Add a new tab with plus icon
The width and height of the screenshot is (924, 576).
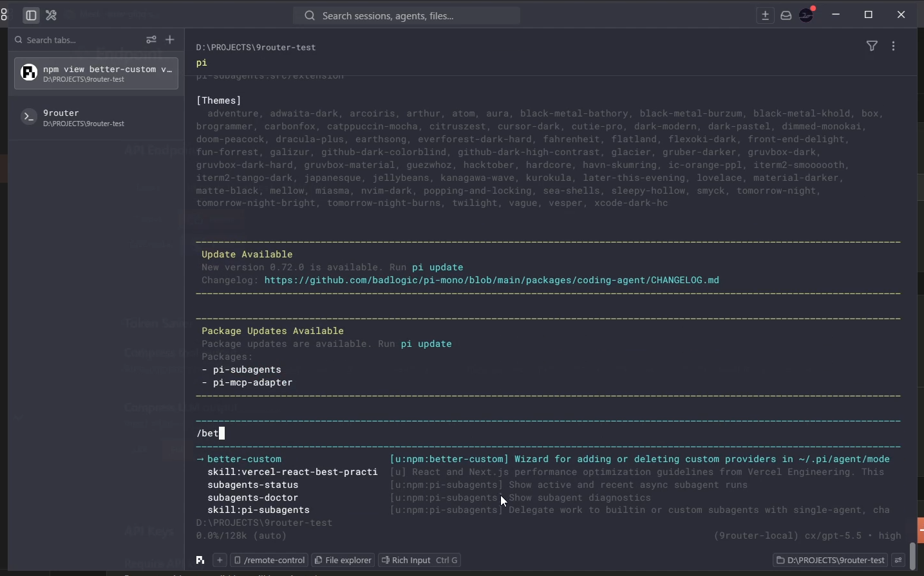click(x=171, y=40)
